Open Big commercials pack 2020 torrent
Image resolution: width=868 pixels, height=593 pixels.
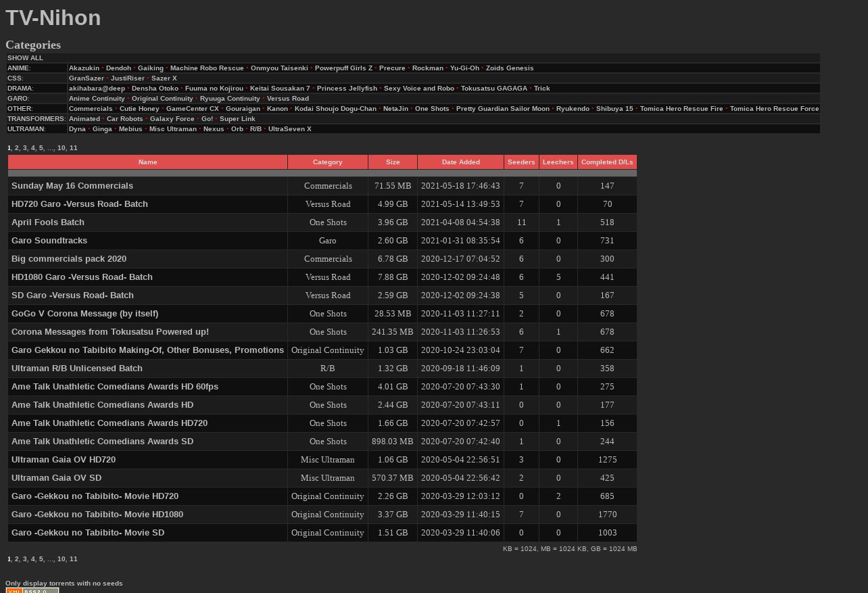[69, 259]
